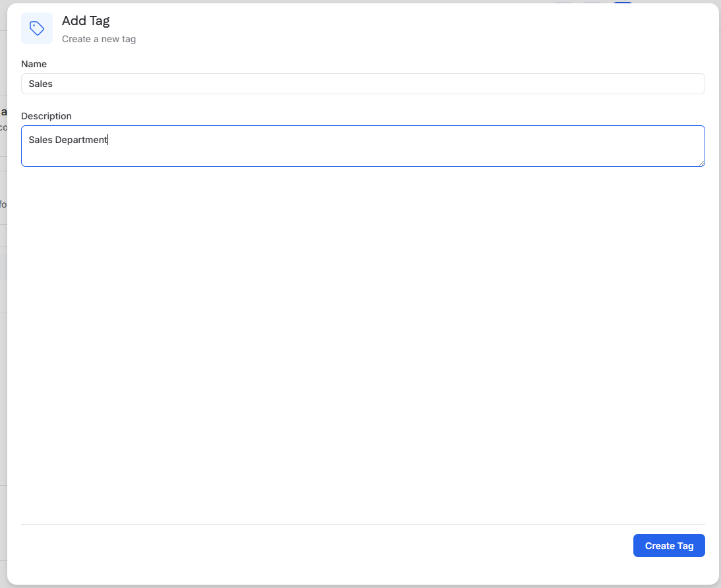Click the blue tag icon beside Add Tag
721x588 pixels.
tap(37, 28)
